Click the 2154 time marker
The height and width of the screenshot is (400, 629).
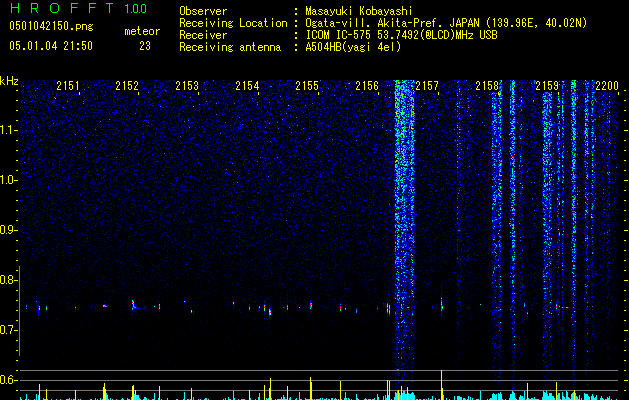tap(247, 85)
